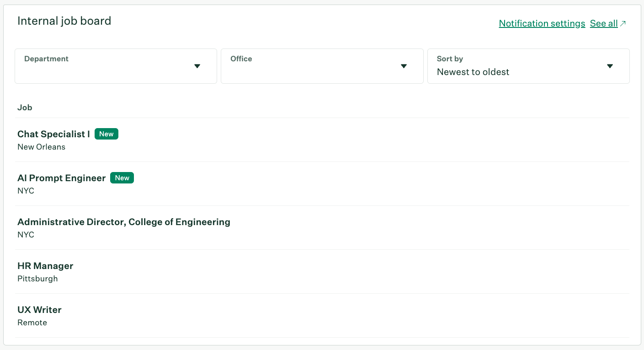Click the New badge on AI Prompt Engineer
The height and width of the screenshot is (350, 644).
tap(122, 178)
